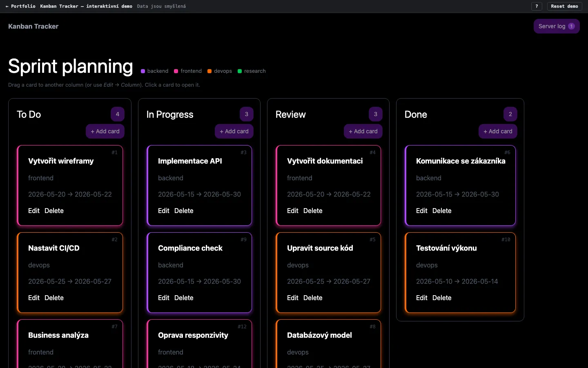Viewport: 588px width, 368px height.
Task: Click the To Do count badge 4
Action: (x=118, y=114)
